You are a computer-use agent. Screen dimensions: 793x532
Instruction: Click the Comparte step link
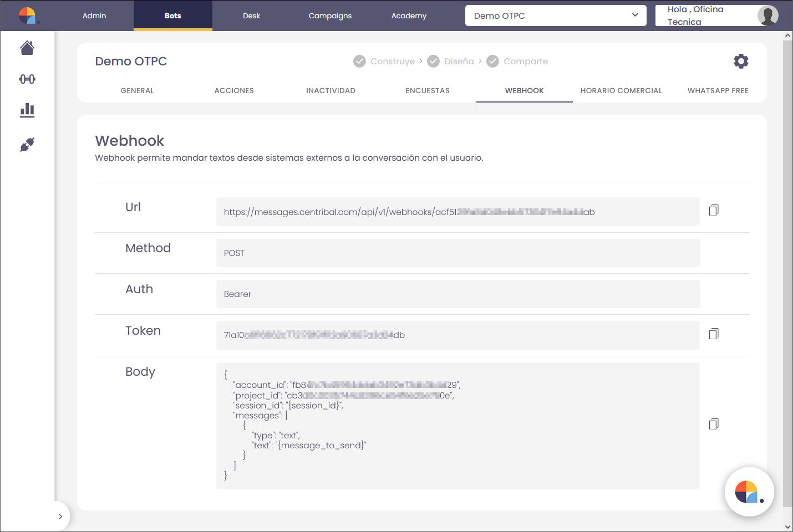click(x=525, y=62)
